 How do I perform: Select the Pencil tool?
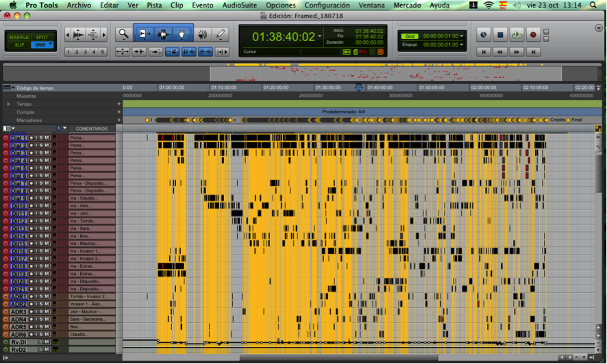[x=221, y=34]
